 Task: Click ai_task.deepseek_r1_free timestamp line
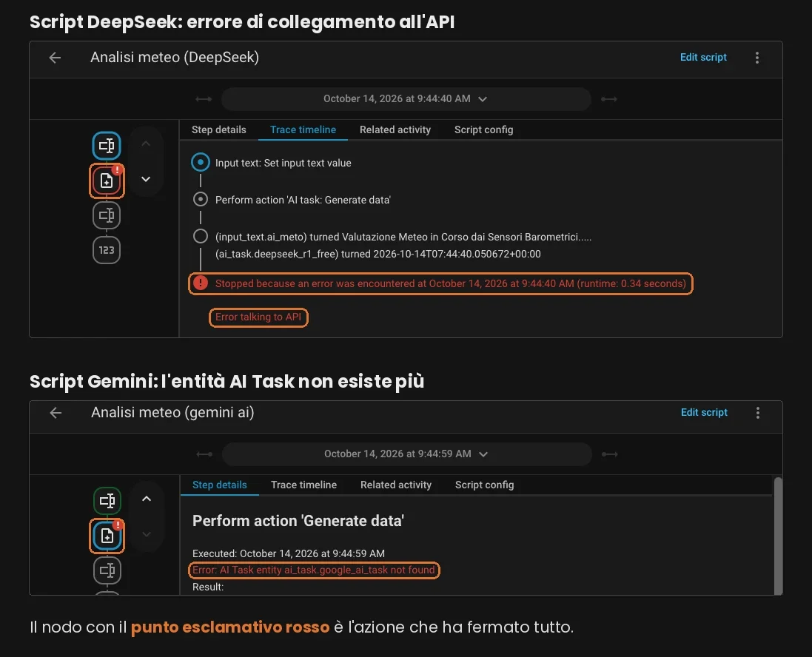(x=378, y=255)
